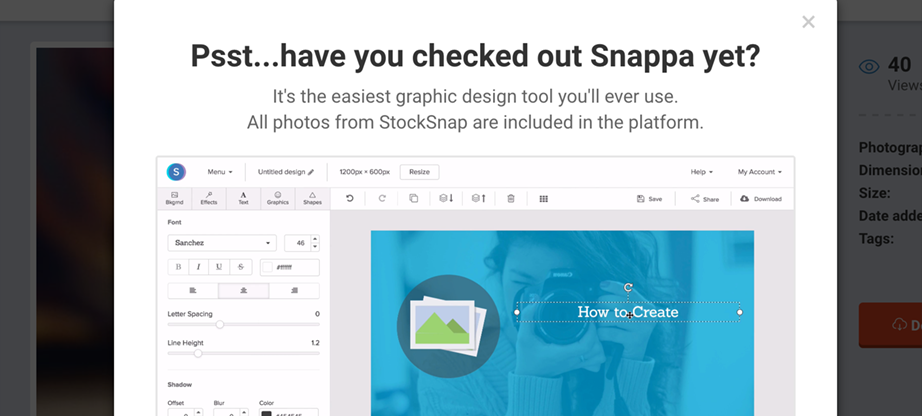Viewport: 922px width, 416px height.
Task: Click the Download button in Snappa toolbar
Action: click(761, 199)
